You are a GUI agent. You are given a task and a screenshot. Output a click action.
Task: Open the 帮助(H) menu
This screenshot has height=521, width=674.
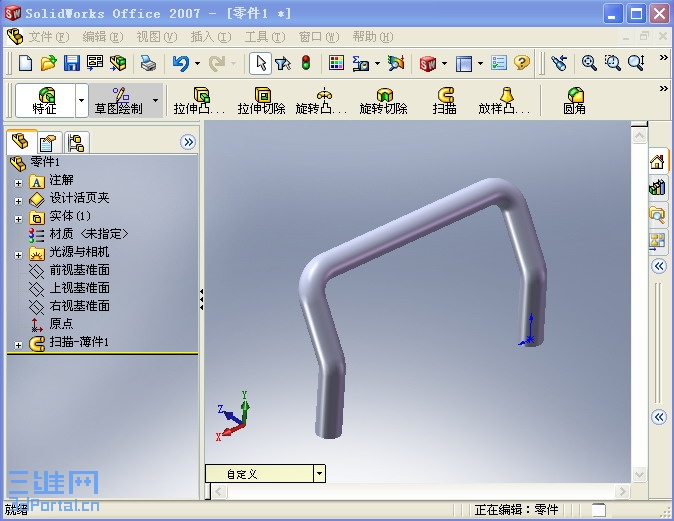point(373,37)
